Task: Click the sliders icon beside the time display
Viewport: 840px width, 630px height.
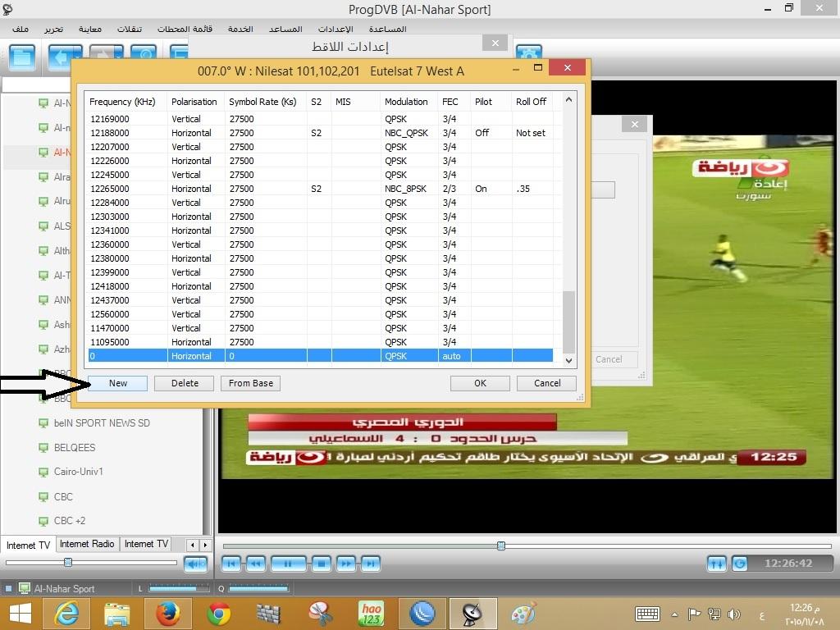Action: (717, 564)
